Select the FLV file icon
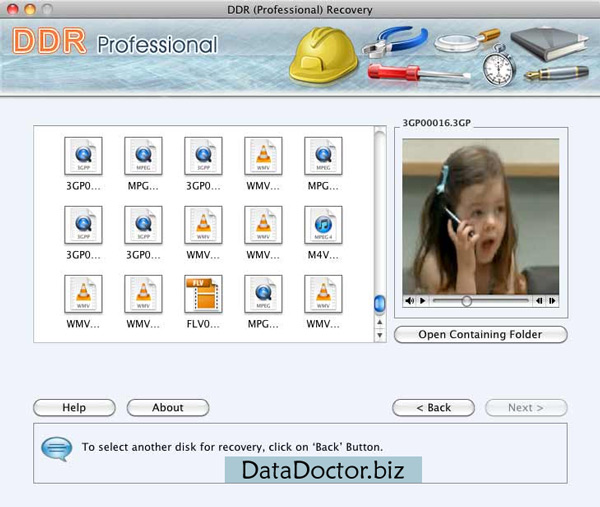This screenshot has height=507, width=600. point(203,294)
